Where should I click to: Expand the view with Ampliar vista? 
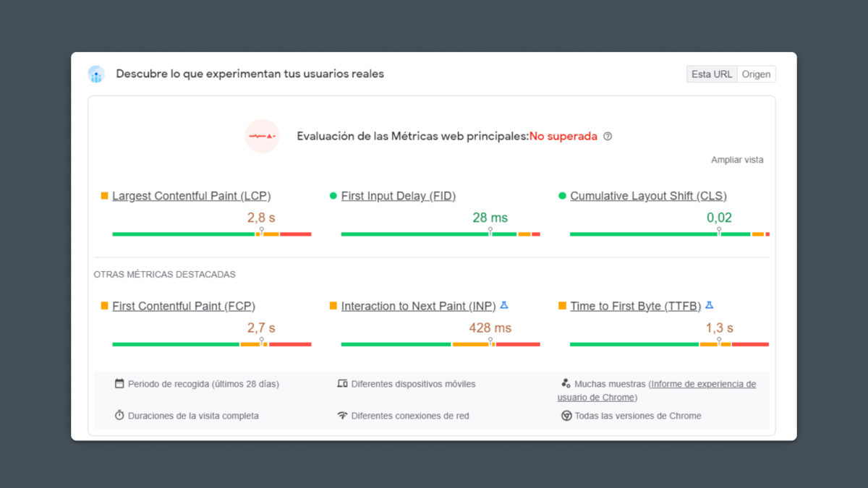click(736, 160)
